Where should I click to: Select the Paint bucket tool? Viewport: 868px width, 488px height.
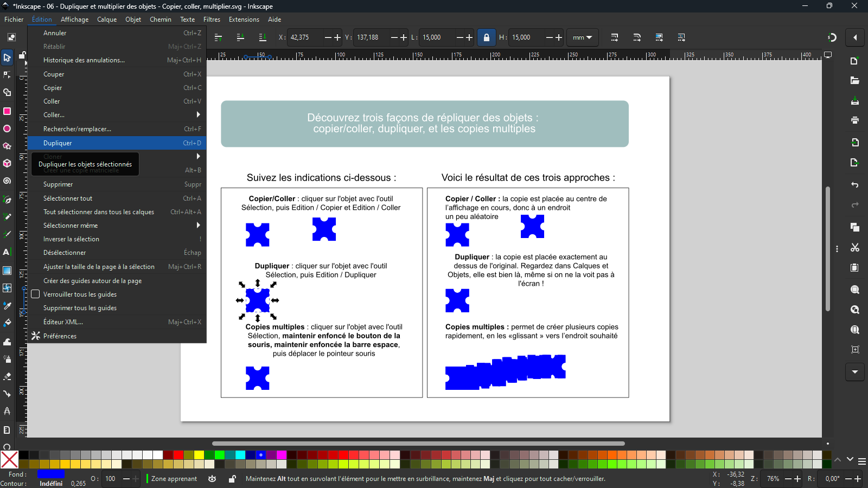(x=7, y=323)
